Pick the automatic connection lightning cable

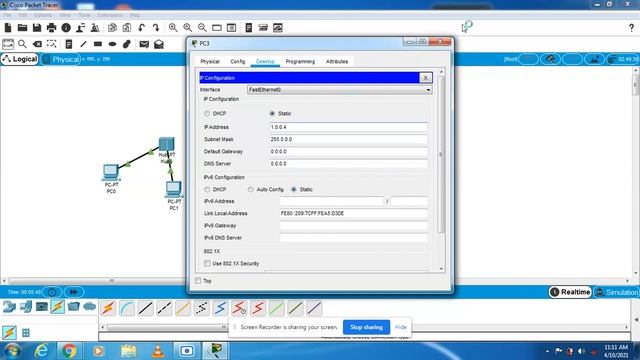[x=108, y=308]
